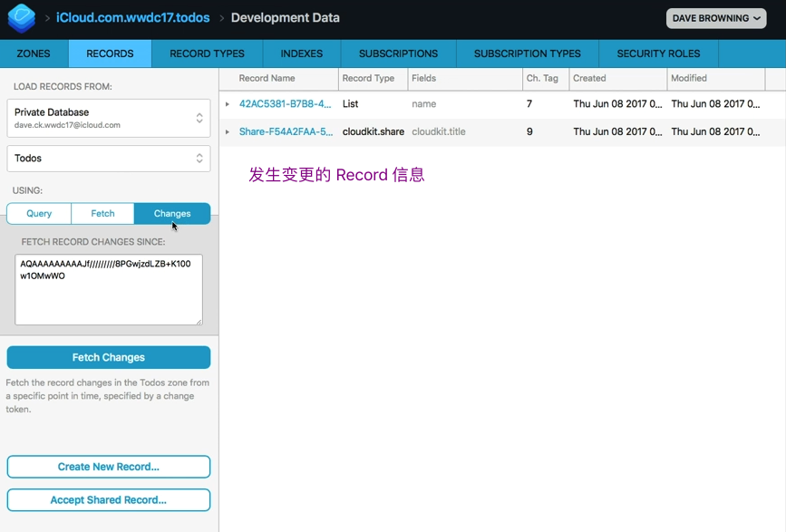786x532 pixels.
Task: Click Modified date of the cloudkit.share record
Action: pos(715,131)
